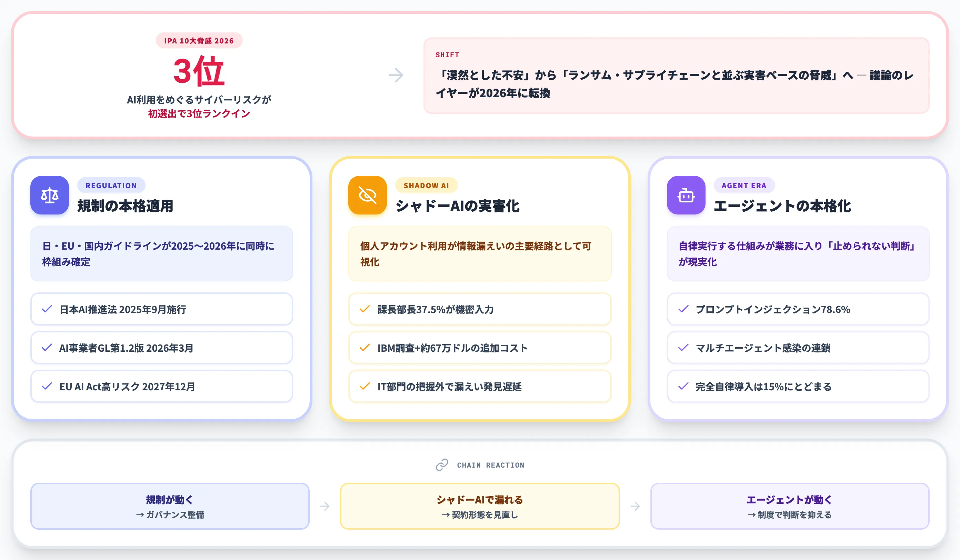
Task: Click the シャドーAIの実害化 heading
Action: (457, 206)
